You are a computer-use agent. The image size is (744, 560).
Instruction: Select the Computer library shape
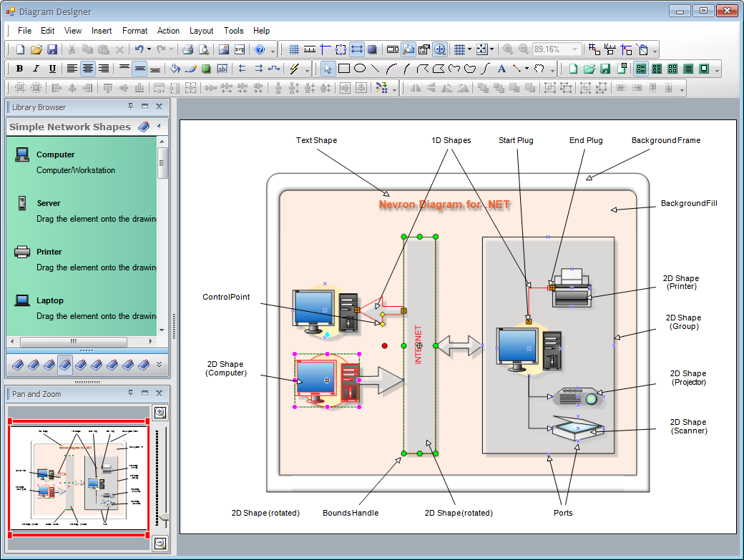click(82, 162)
